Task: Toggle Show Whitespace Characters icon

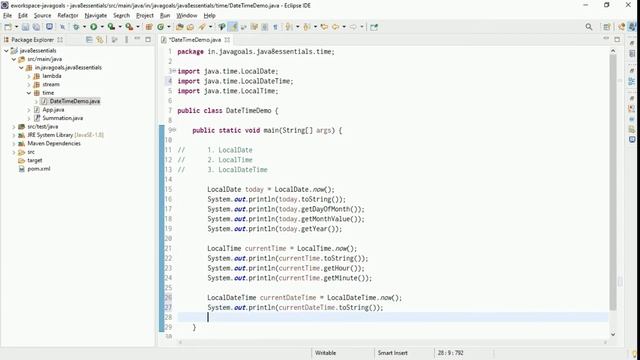Action: pos(276,27)
